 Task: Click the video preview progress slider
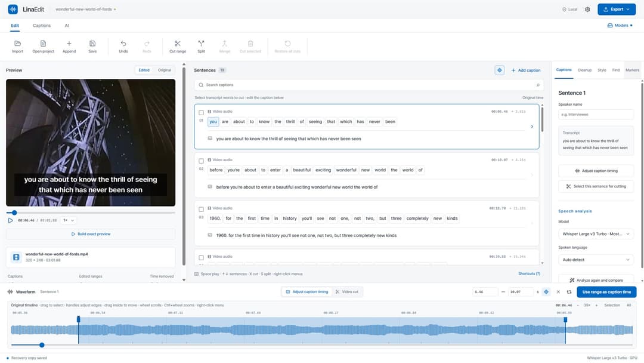point(91,213)
